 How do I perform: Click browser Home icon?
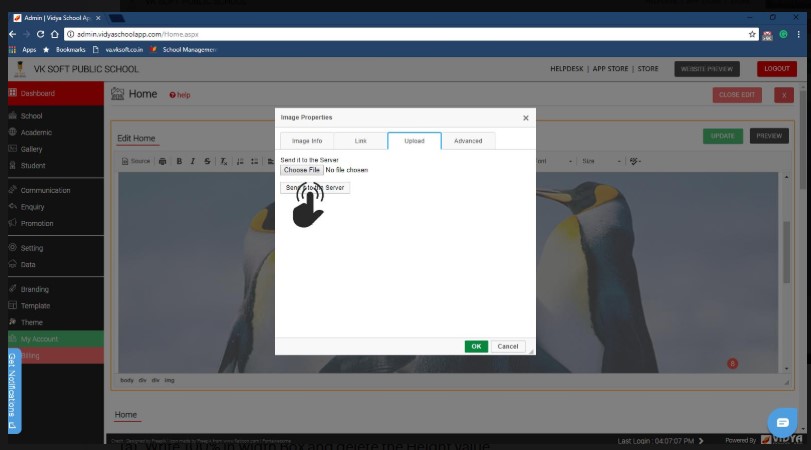54,34
